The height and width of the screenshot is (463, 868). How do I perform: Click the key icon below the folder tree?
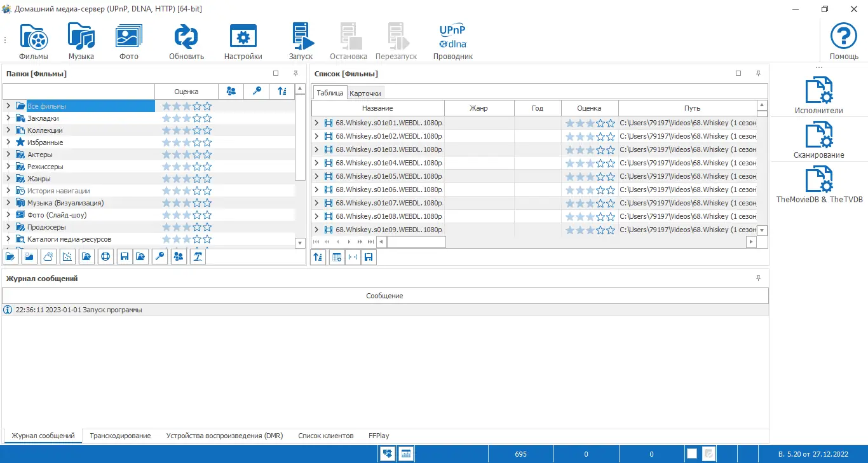pyautogui.click(x=159, y=257)
